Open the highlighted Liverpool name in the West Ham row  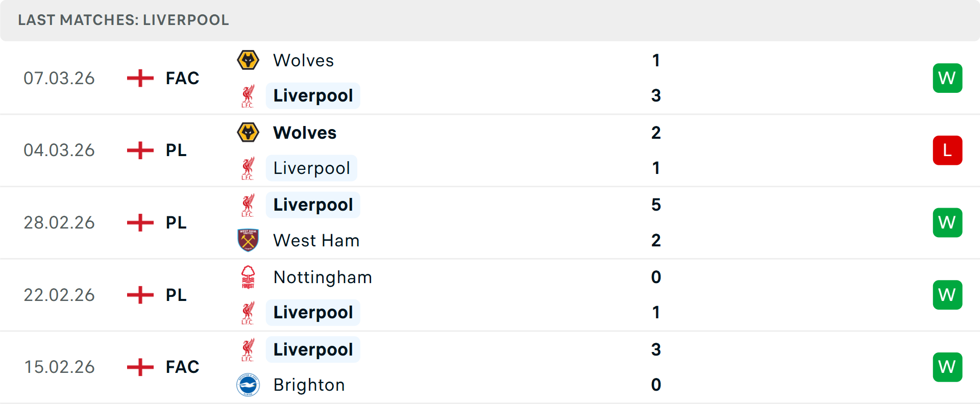coord(313,205)
